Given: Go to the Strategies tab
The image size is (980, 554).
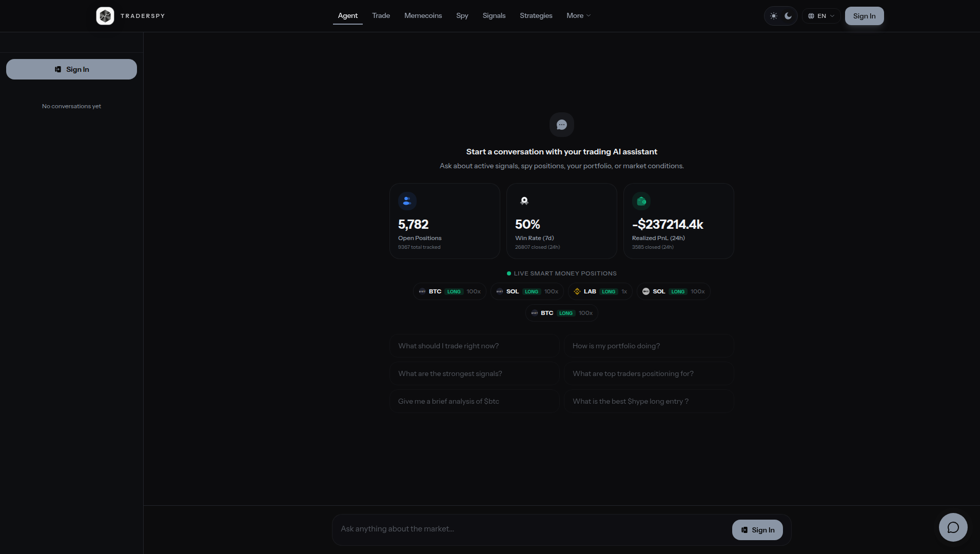Looking at the screenshot, I should (x=536, y=16).
